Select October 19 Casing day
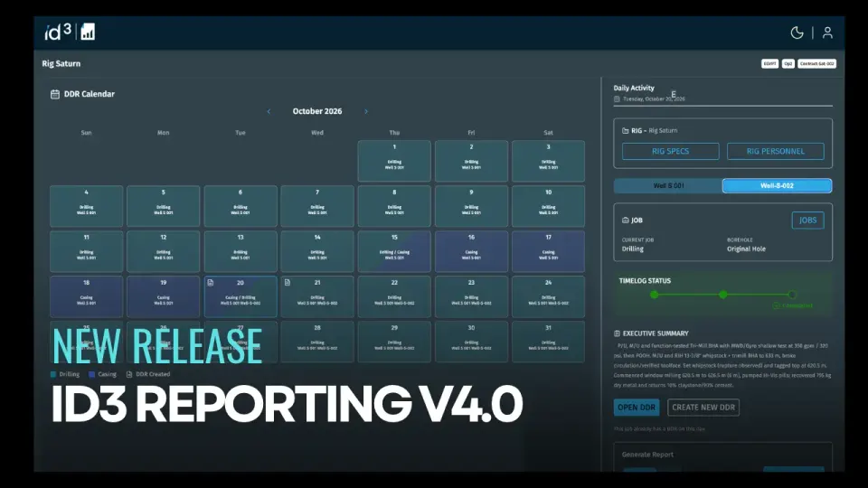The width and height of the screenshot is (868, 488). (164, 296)
